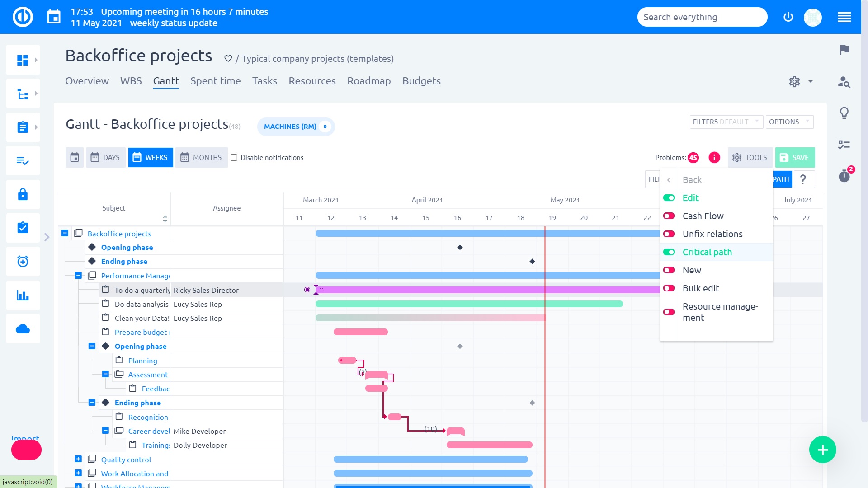Click the lock icon in left sidebar
The height and width of the screenshot is (488, 868).
22,195
